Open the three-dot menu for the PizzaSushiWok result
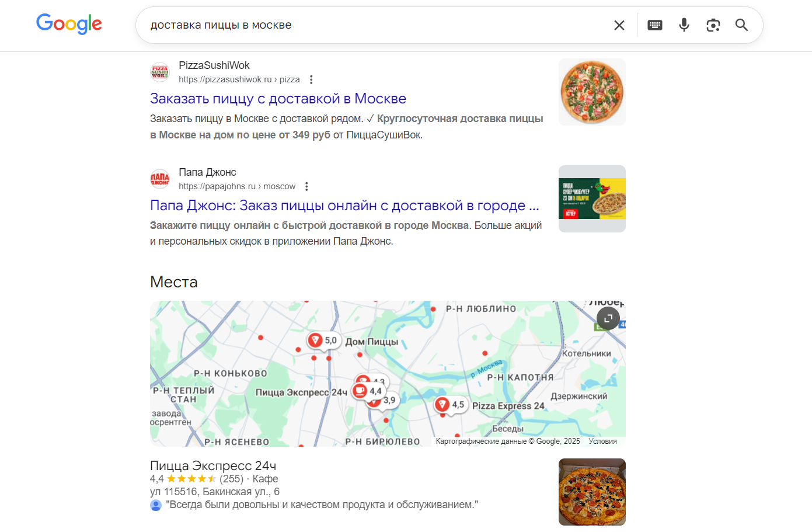 pyautogui.click(x=311, y=79)
